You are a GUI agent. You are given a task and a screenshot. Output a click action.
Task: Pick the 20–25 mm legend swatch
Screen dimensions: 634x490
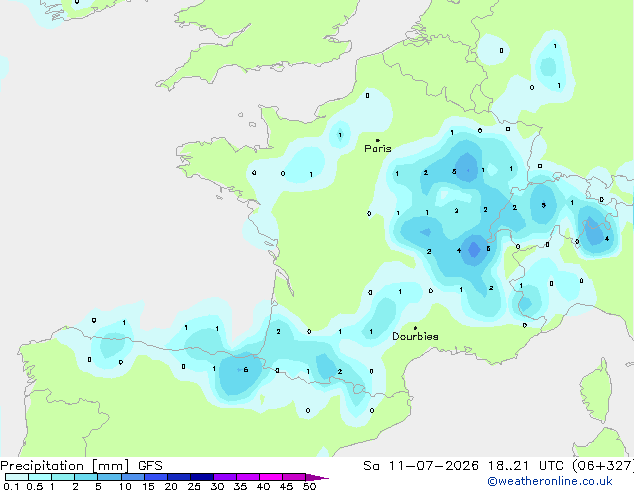click(x=179, y=477)
